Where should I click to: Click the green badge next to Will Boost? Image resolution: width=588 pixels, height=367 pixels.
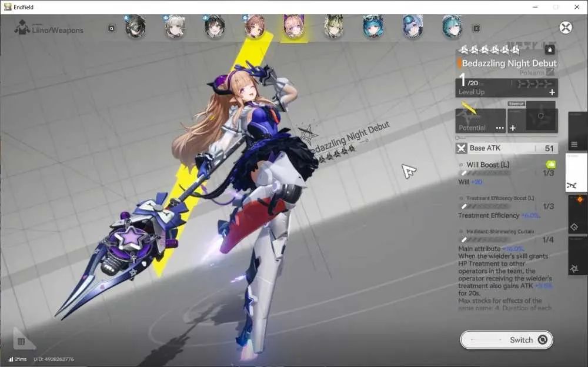coord(550,164)
